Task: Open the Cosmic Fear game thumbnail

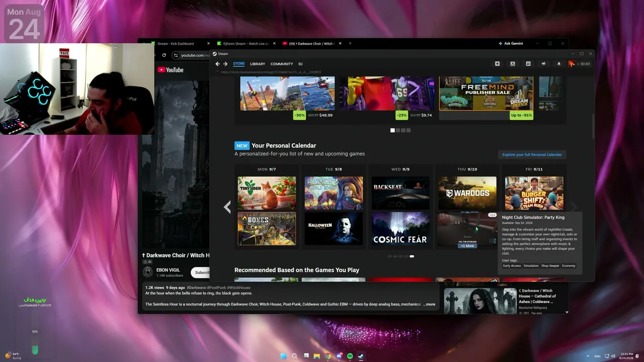Action: (400, 229)
